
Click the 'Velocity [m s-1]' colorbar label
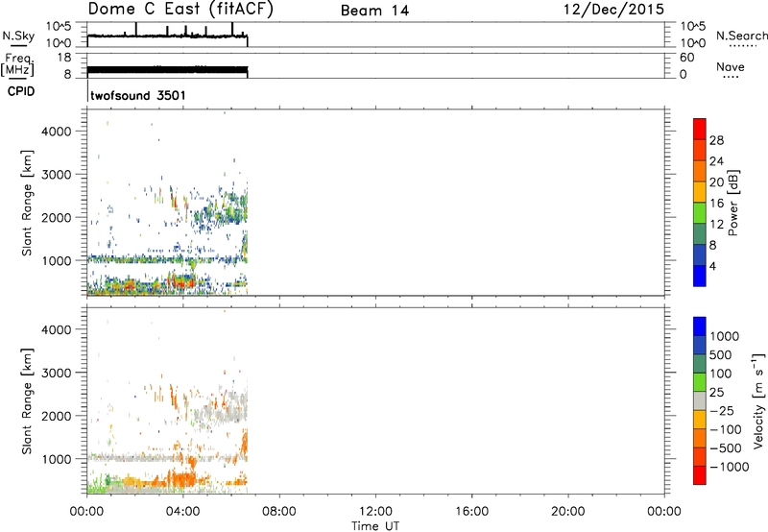click(758, 400)
